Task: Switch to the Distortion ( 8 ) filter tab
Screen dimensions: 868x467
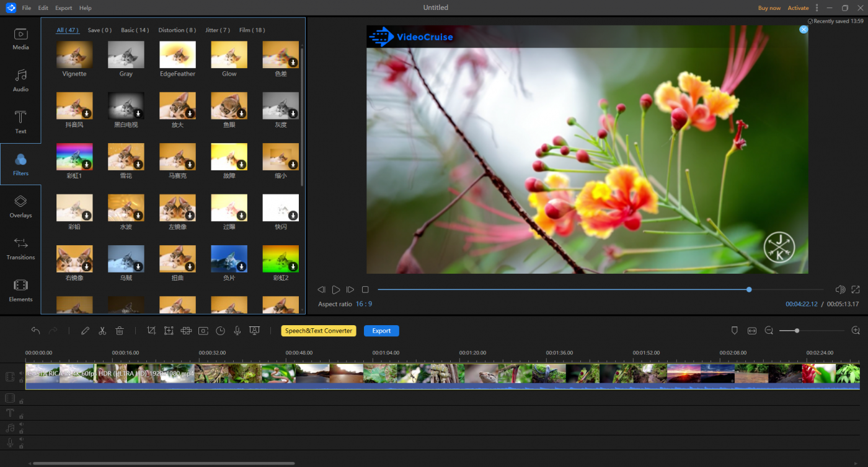Action: pyautogui.click(x=177, y=30)
